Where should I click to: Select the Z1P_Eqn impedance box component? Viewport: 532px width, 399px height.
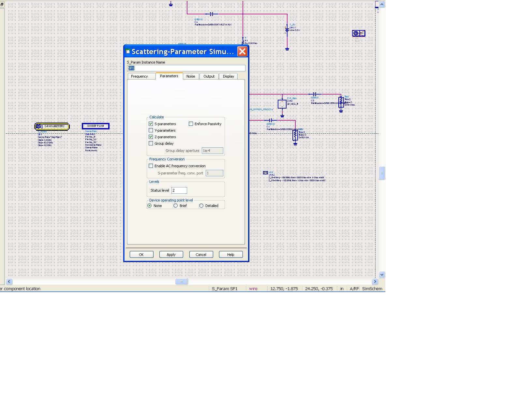pyautogui.click(x=282, y=104)
